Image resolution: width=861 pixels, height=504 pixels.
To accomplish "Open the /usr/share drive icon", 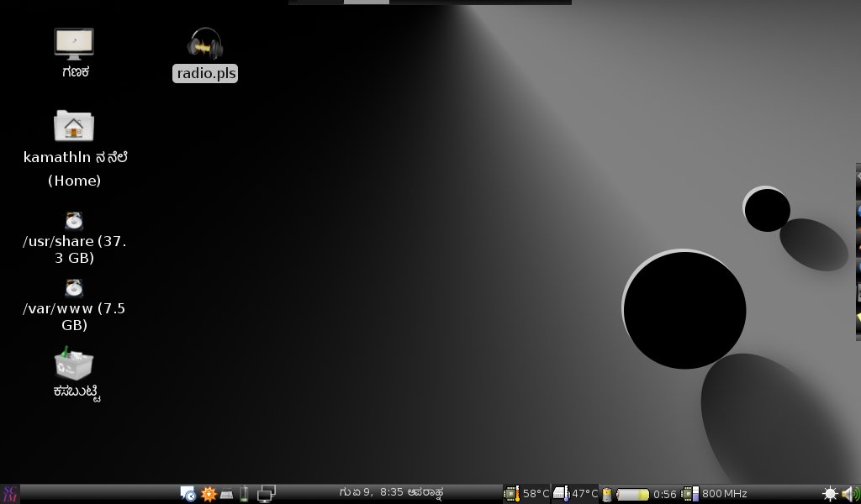I will coord(74,221).
